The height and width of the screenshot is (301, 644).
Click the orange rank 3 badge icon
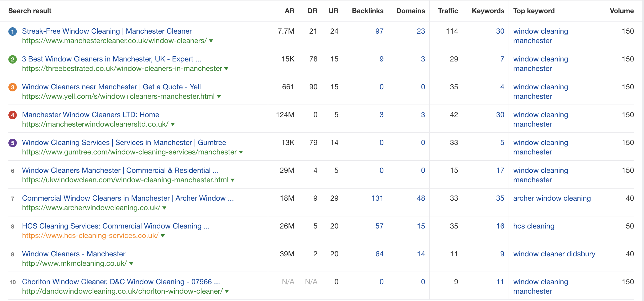click(13, 87)
